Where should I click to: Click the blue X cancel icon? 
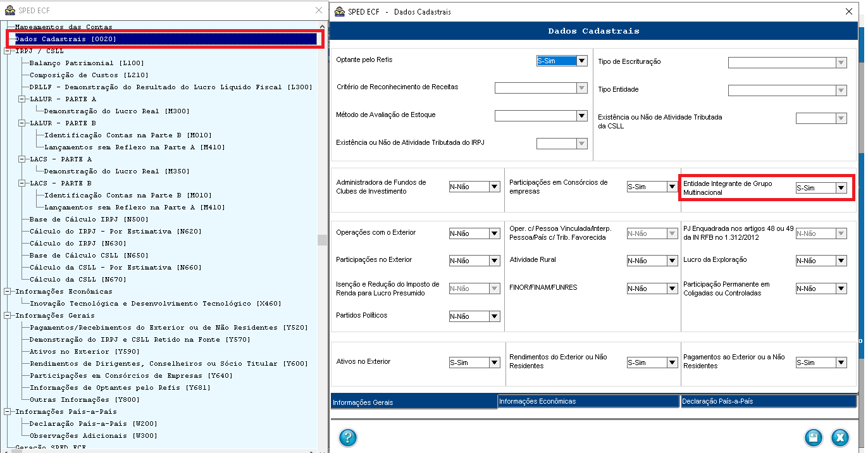point(840,437)
